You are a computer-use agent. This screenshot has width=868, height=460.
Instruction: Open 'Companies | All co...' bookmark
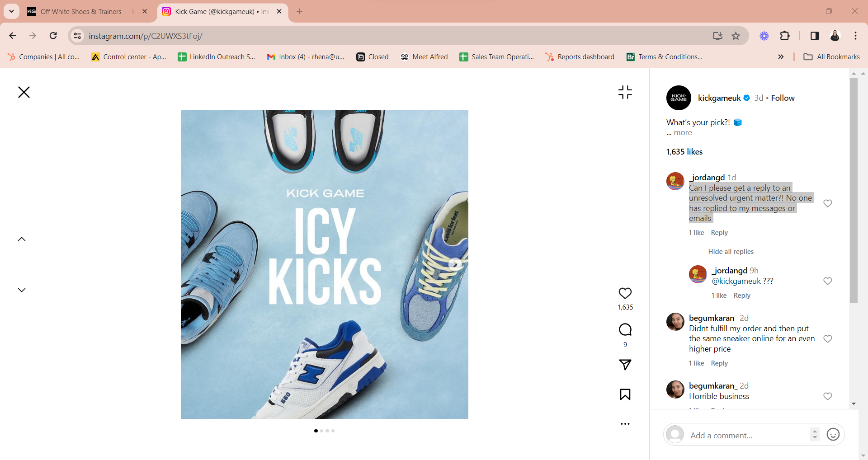(x=44, y=57)
